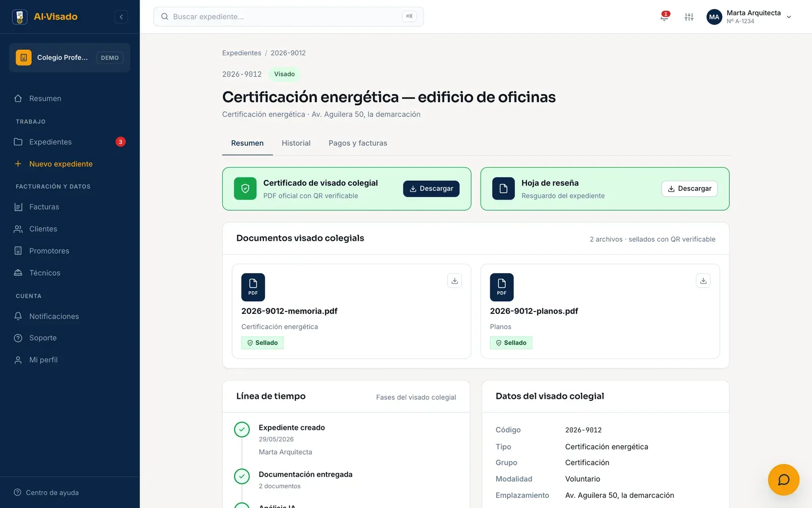Click the Voluntario modalidad value
Viewport: 812px width, 508px height.
tap(583, 479)
